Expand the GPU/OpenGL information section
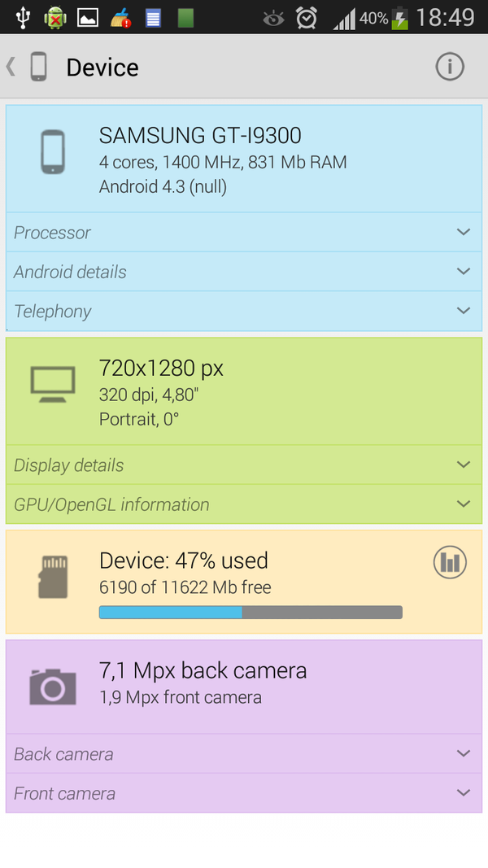488x868 pixels. point(244,504)
